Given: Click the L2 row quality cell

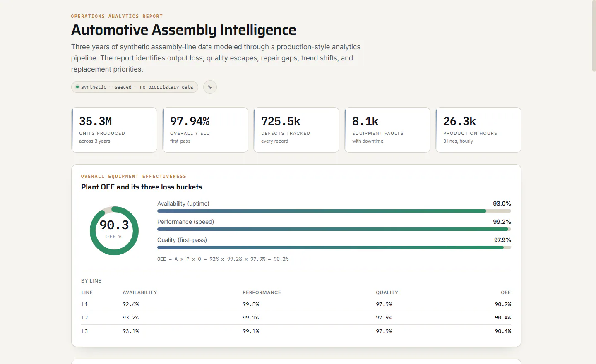Looking at the screenshot, I should point(384,318).
